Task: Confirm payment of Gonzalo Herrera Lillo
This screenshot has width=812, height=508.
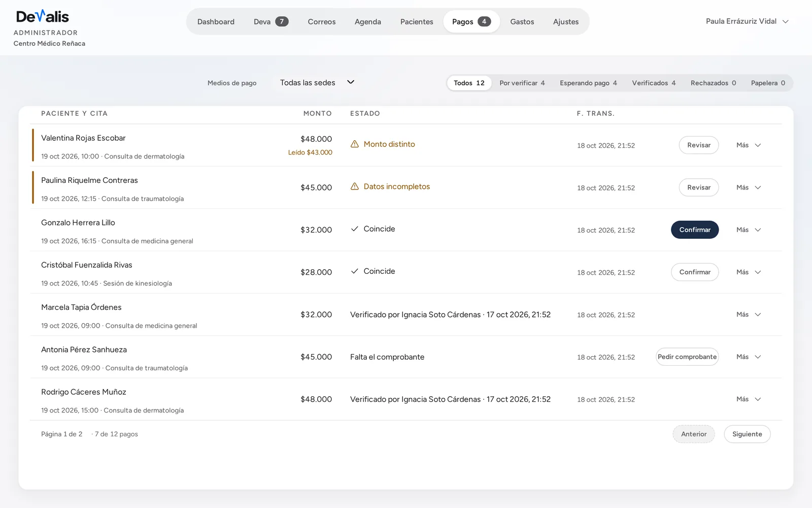Action: click(x=695, y=230)
